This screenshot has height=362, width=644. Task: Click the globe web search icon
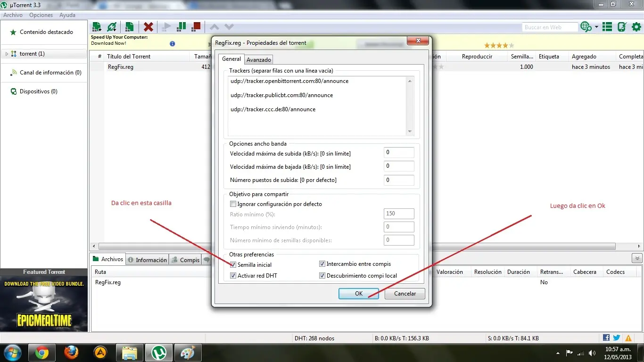pyautogui.click(x=586, y=27)
